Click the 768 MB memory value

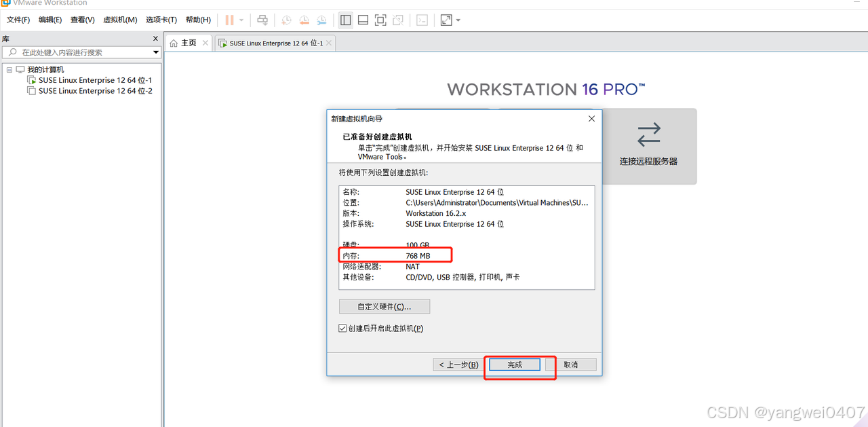click(418, 256)
